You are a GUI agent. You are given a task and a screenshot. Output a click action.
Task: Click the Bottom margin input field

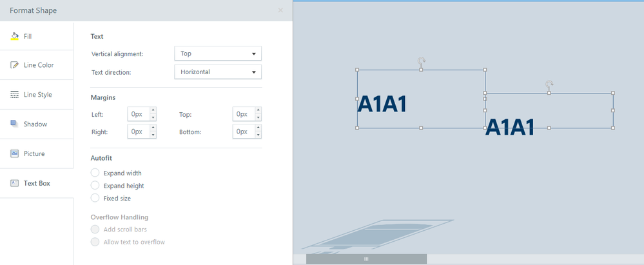coord(244,132)
